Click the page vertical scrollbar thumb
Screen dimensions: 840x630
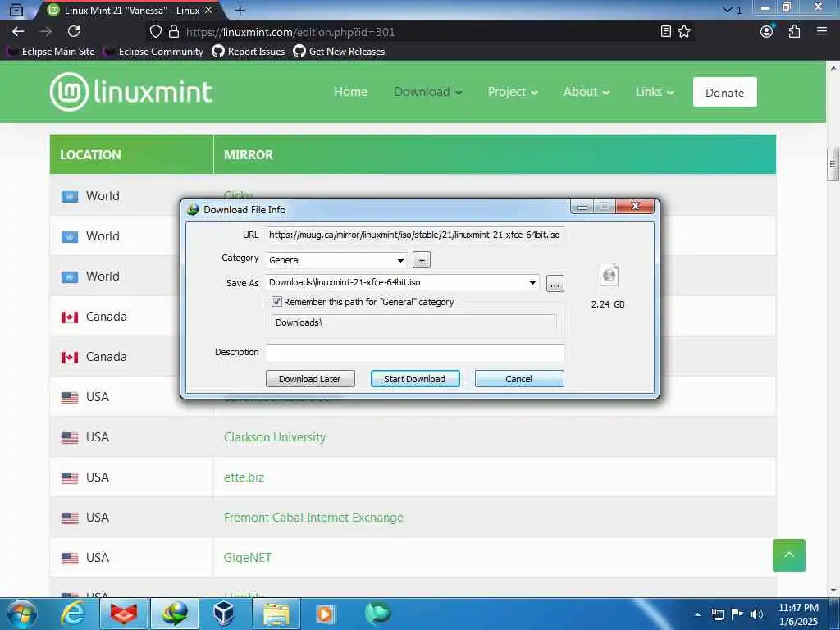pos(833,164)
